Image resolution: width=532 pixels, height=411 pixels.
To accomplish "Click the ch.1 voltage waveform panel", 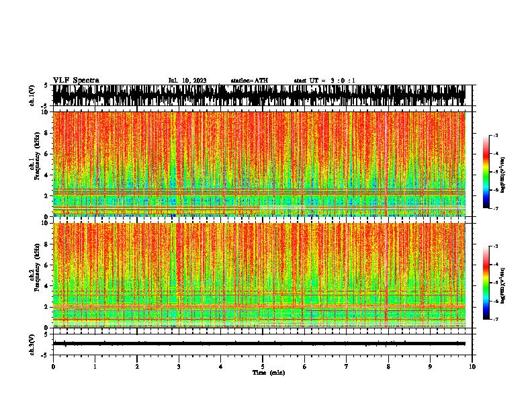I will coord(259,95).
